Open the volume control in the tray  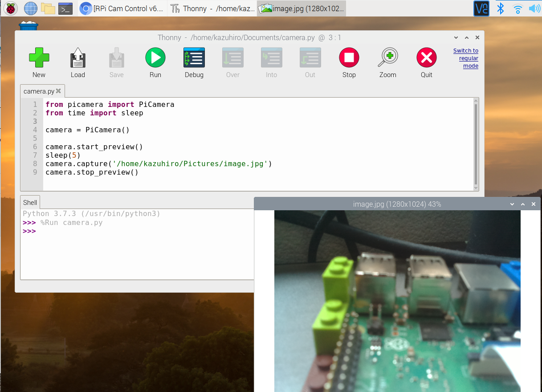pyautogui.click(x=534, y=8)
